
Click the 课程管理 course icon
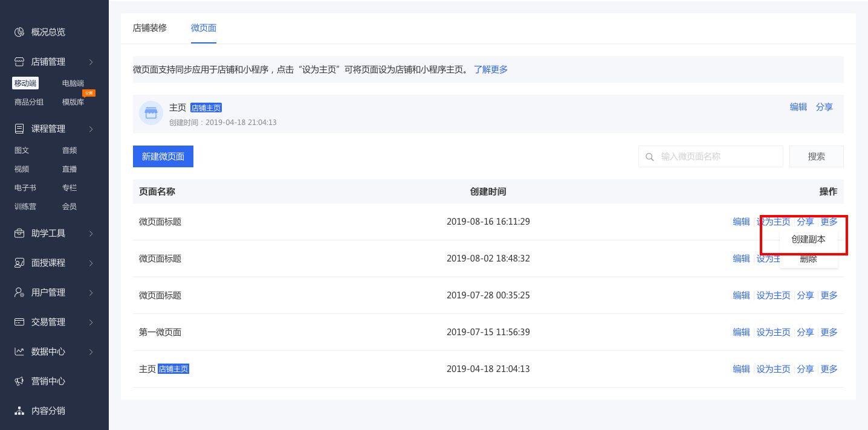point(19,129)
